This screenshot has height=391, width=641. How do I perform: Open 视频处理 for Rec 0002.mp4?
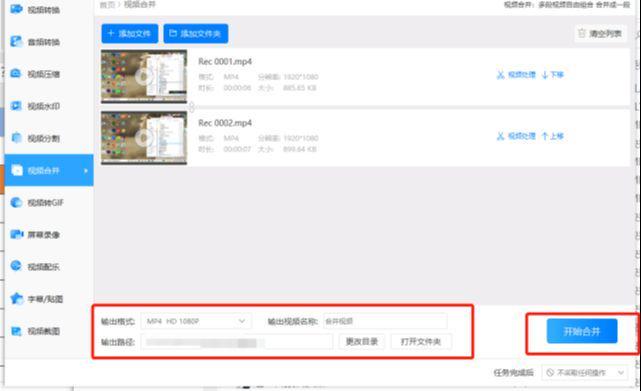[516, 136]
